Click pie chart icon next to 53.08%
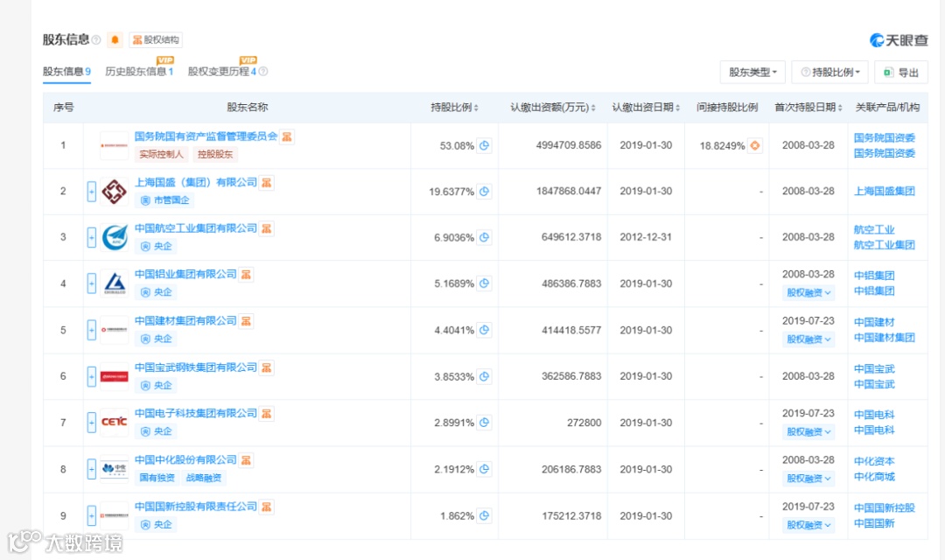 click(x=484, y=145)
